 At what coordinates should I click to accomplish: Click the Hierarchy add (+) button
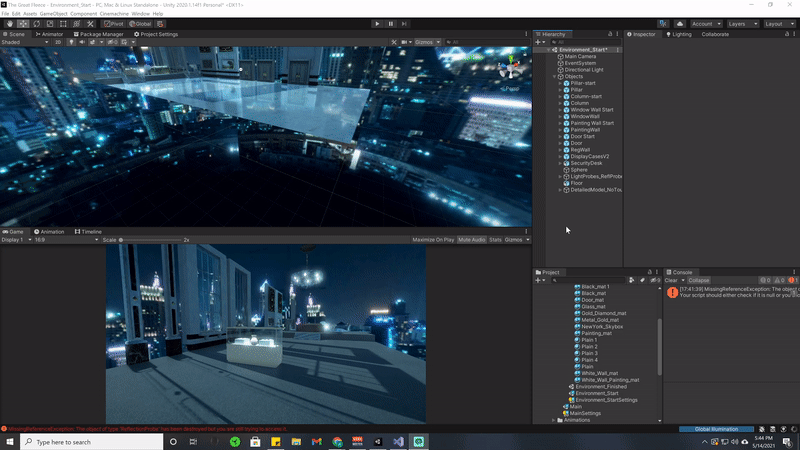540,42
